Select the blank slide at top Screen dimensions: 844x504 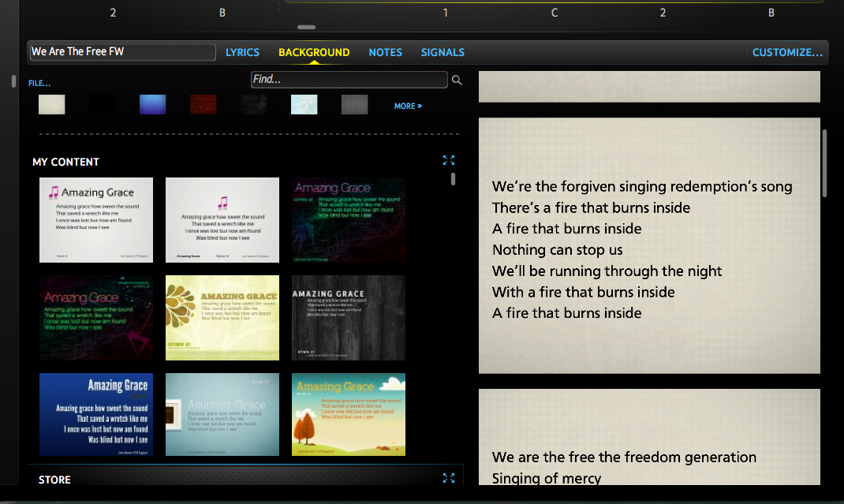tap(649, 87)
